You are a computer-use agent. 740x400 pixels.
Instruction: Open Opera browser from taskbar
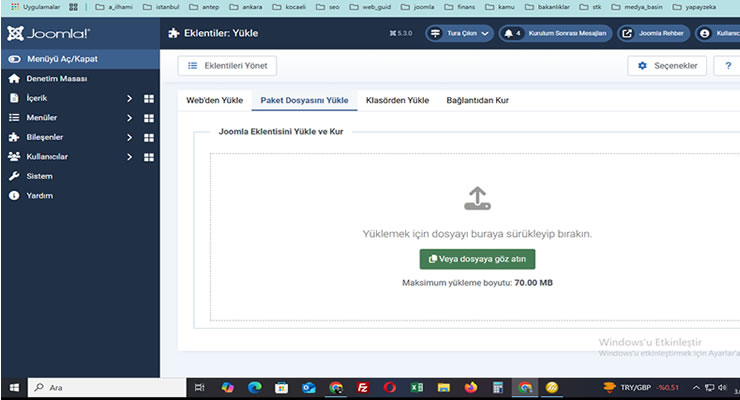pyautogui.click(x=390, y=388)
